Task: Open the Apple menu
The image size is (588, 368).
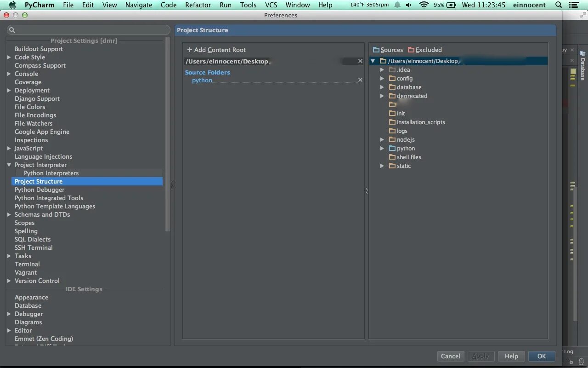Action: [x=12, y=5]
